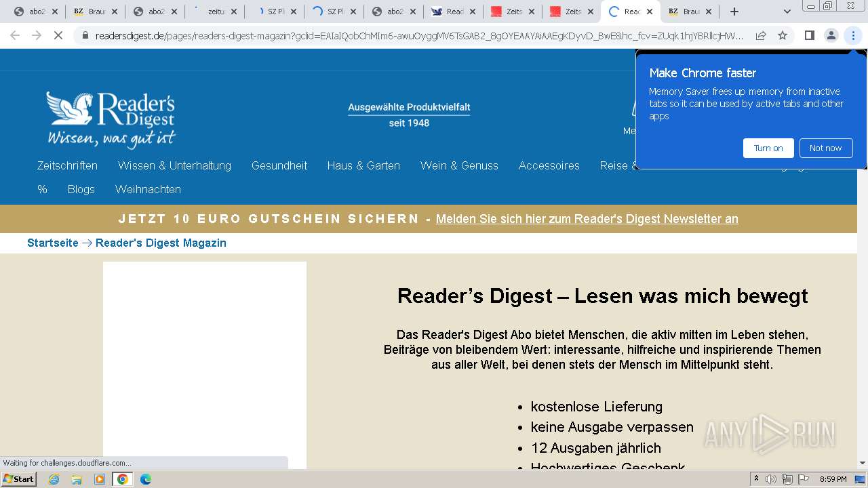Open Wein & Genuss menu

459,165
